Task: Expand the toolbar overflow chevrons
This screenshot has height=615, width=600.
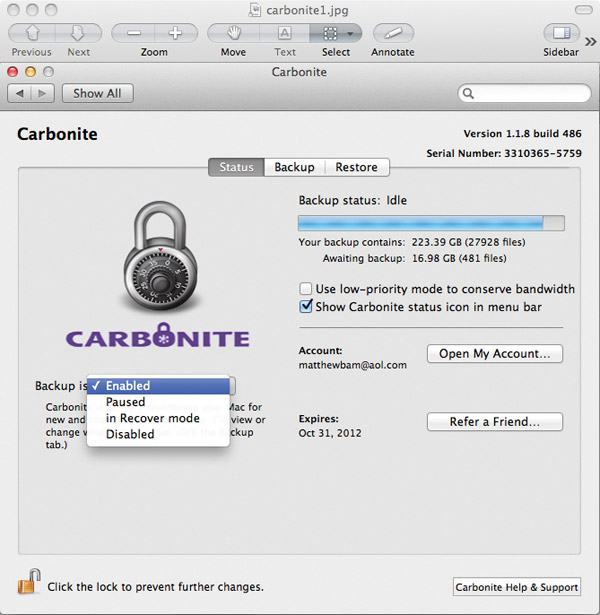Action: pos(591,41)
